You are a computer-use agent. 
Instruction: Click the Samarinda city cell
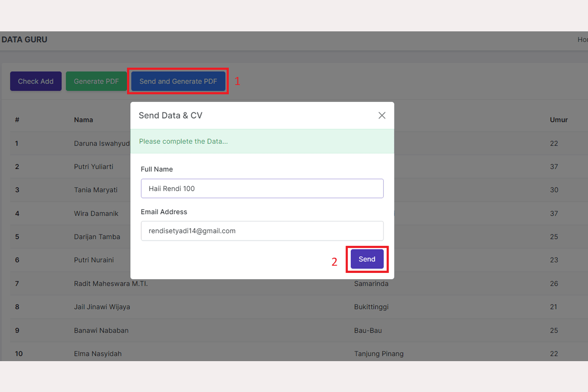pyautogui.click(x=371, y=284)
